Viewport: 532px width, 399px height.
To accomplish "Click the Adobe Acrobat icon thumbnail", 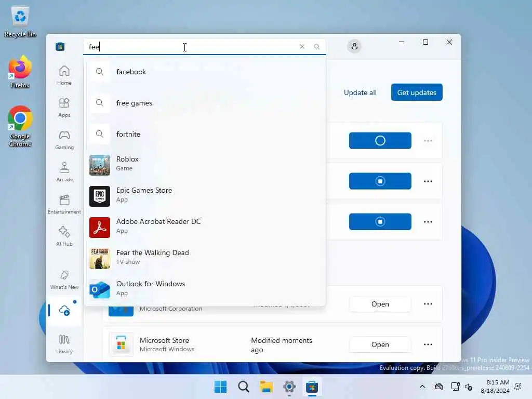I will click(x=100, y=228).
